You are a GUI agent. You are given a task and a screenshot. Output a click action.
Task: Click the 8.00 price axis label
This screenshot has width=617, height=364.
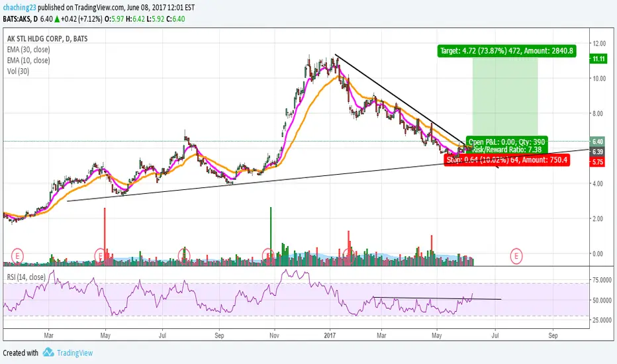coord(598,114)
